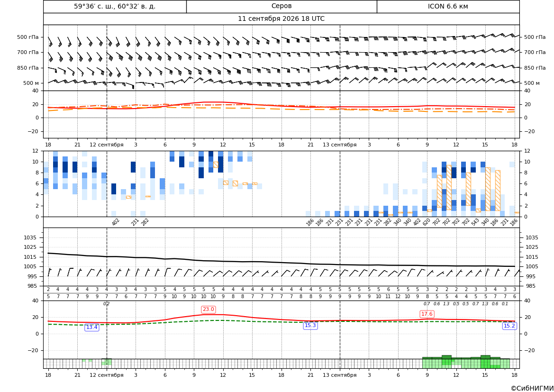Image resolution: width=554 pixels, height=392 pixels.
Task: Click the 402 cloud base value near 12 сентября
Action: [116, 222]
